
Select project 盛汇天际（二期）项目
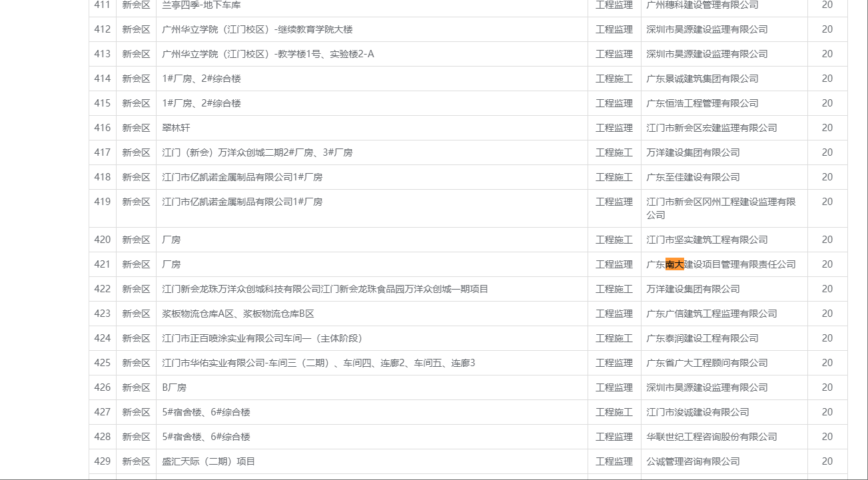[x=209, y=461]
